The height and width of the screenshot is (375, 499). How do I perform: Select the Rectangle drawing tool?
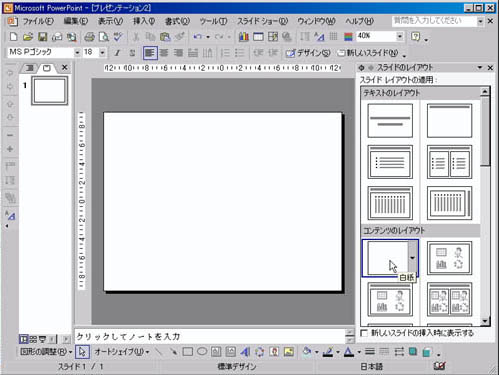[x=188, y=352]
